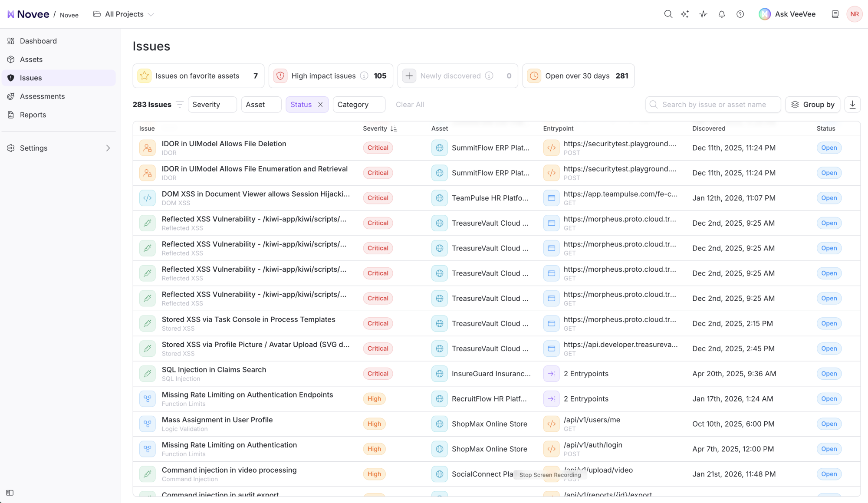868x503 pixels.
Task: Click Jan 12th, 2026, 11:07 PM date
Action: tap(734, 198)
